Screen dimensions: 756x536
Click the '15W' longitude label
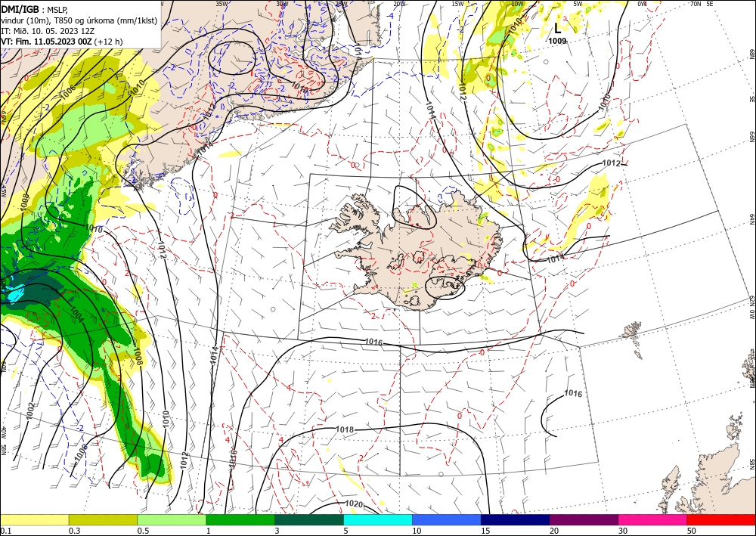tap(457, 4)
